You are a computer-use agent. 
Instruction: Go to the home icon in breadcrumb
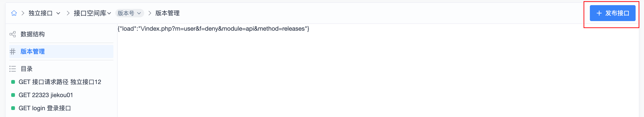click(14, 13)
